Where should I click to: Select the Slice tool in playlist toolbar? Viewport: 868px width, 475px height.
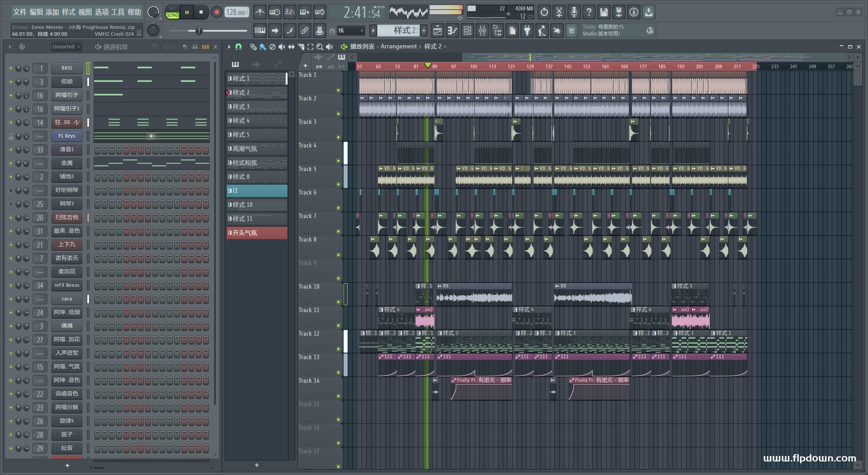point(301,46)
